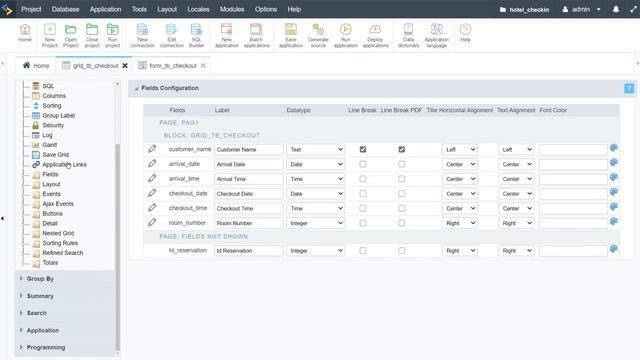The width and height of the screenshot is (640, 360).
Task: Select Nested Grid in the tree
Action: click(x=58, y=233)
